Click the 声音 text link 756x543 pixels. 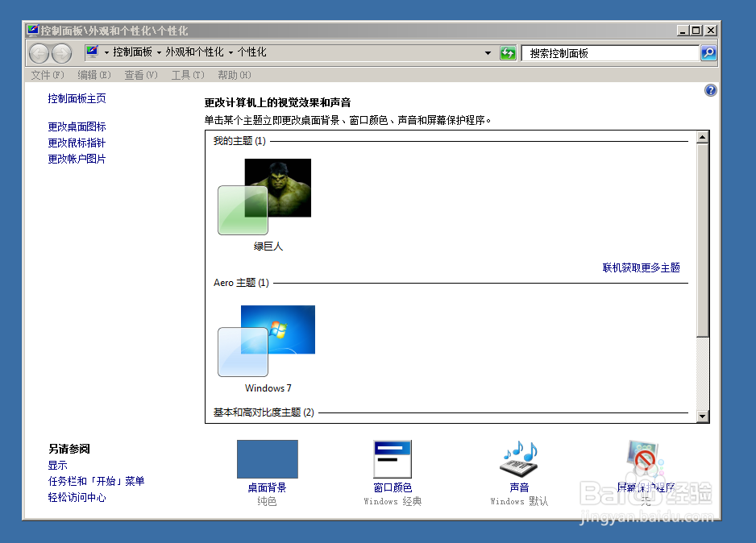pos(519,487)
